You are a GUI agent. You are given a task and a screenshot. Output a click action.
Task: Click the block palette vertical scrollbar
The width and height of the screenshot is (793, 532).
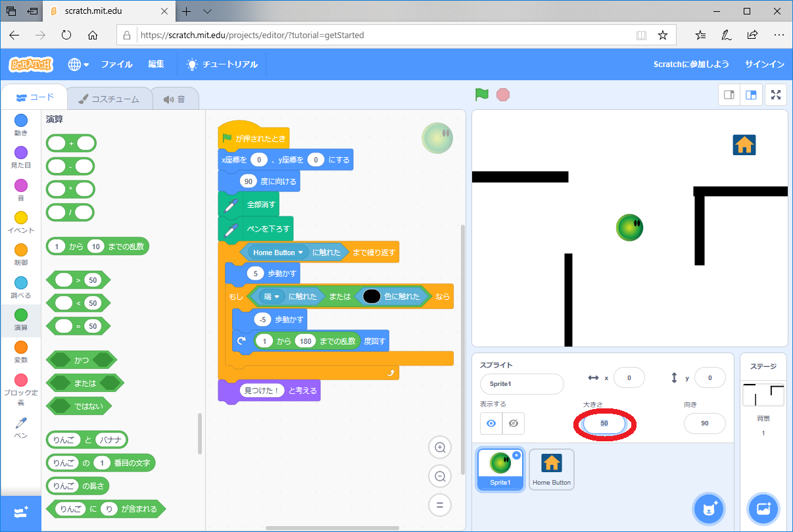point(200,434)
